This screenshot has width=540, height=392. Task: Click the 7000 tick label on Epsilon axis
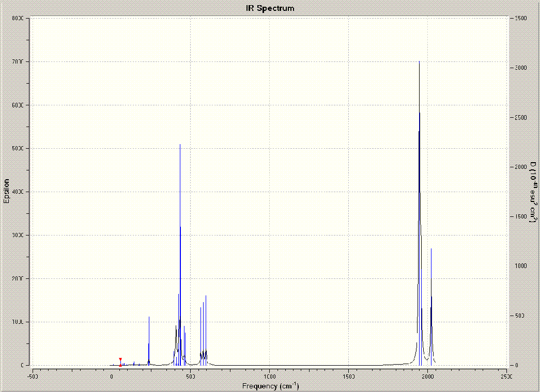17,61
